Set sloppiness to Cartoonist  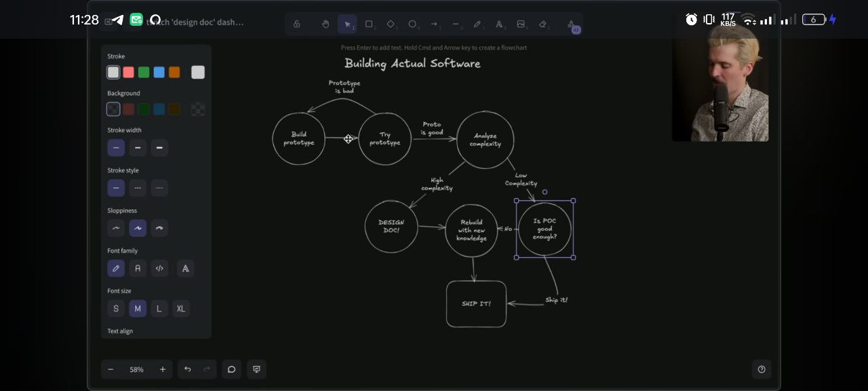(x=159, y=228)
